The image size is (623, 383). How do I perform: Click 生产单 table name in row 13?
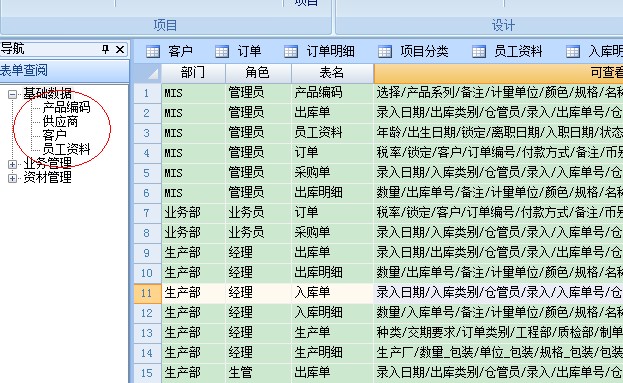coord(332,333)
